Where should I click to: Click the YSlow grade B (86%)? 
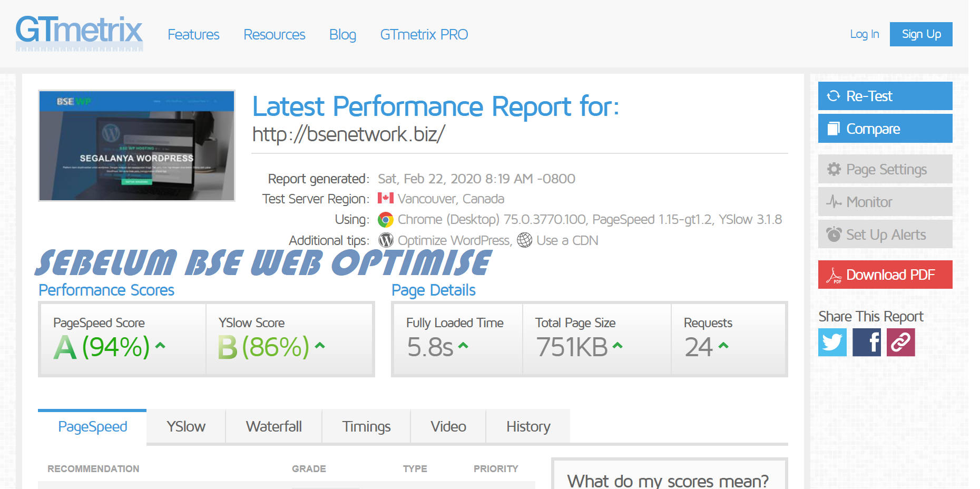coord(263,347)
